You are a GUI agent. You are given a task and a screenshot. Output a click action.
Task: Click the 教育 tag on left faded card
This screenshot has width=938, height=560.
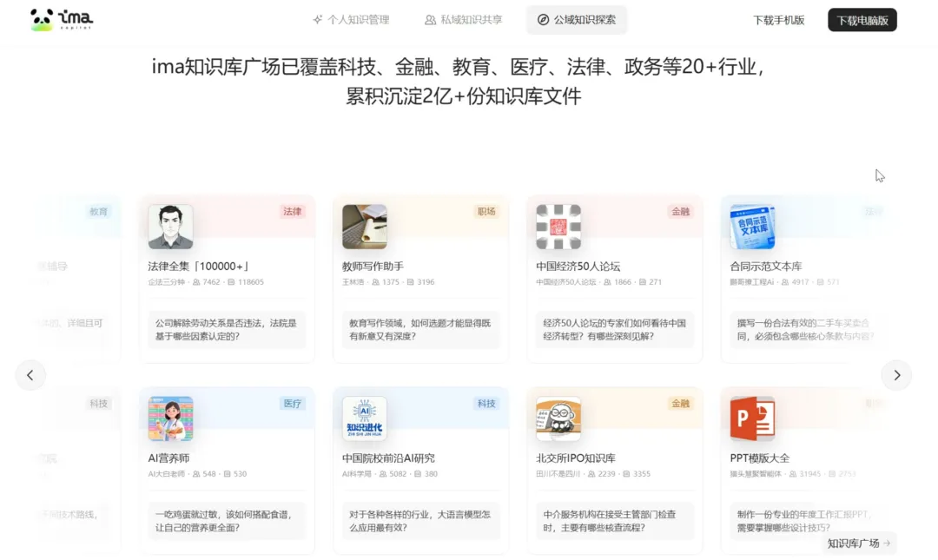point(98,211)
